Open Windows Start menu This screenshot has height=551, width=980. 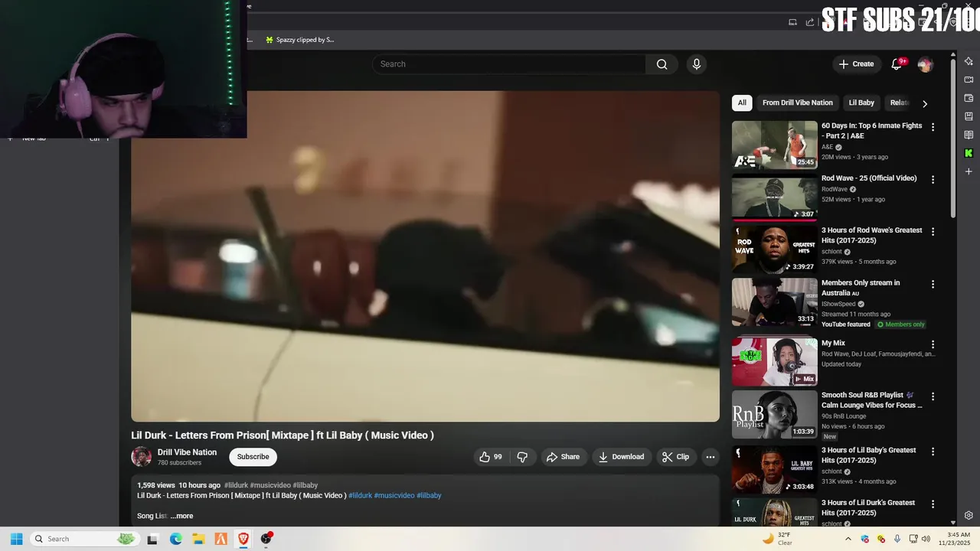tap(16, 539)
